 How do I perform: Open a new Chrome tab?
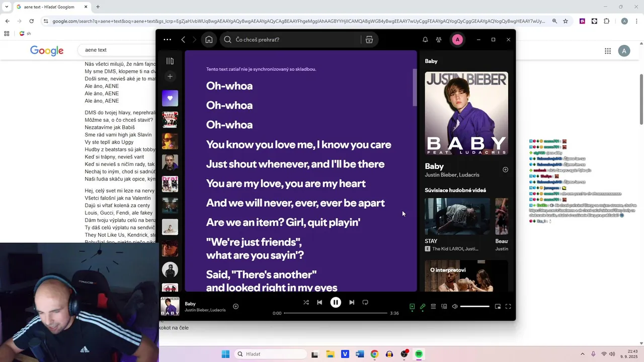[x=98, y=7]
